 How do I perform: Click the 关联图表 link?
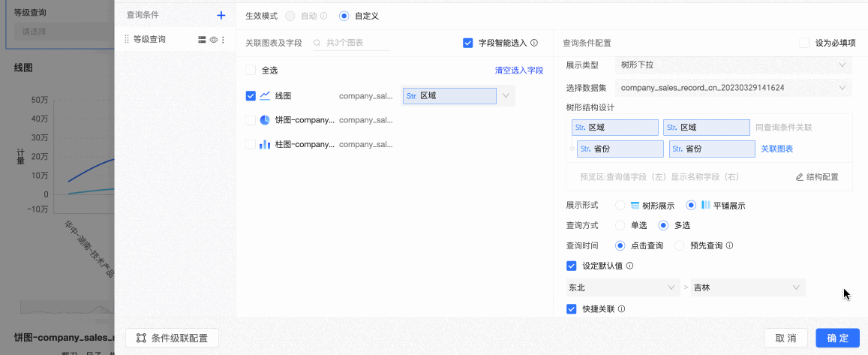tap(776, 149)
